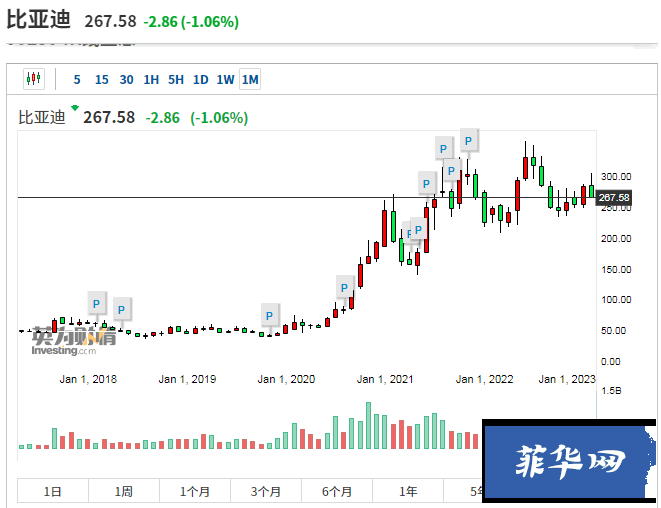The height and width of the screenshot is (508, 661).
Task: Click the 200.00 price axis label
Action: coord(616,239)
